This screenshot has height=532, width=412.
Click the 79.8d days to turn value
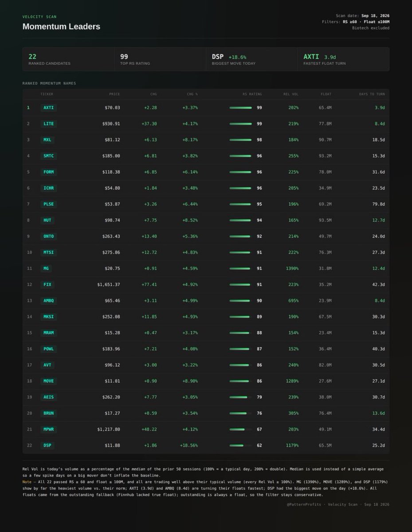coord(378,204)
